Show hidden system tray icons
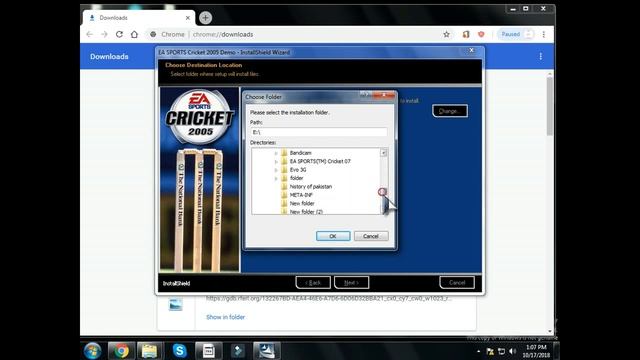 point(478,351)
